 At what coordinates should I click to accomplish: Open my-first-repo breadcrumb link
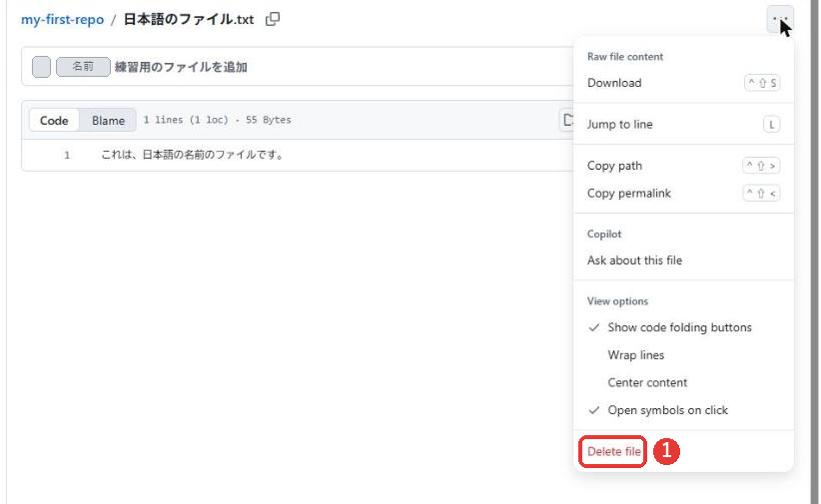(x=62, y=19)
